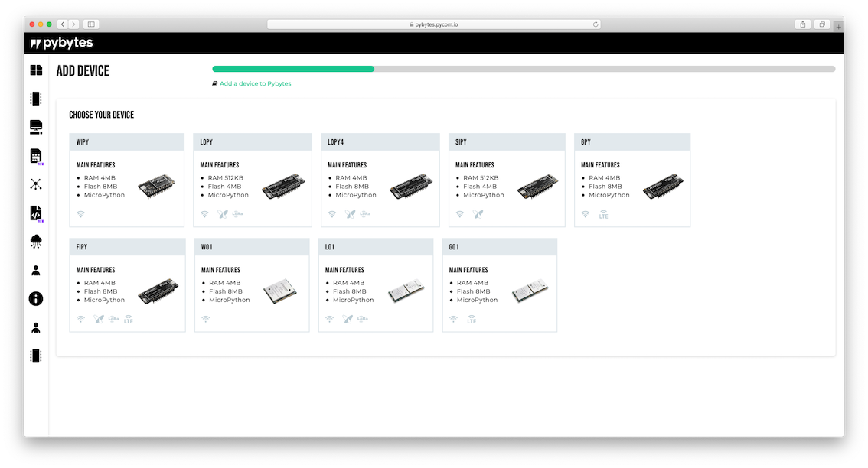Open the mesh network icon in the sidebar
The image size is (868, 468).
(36, 184)
